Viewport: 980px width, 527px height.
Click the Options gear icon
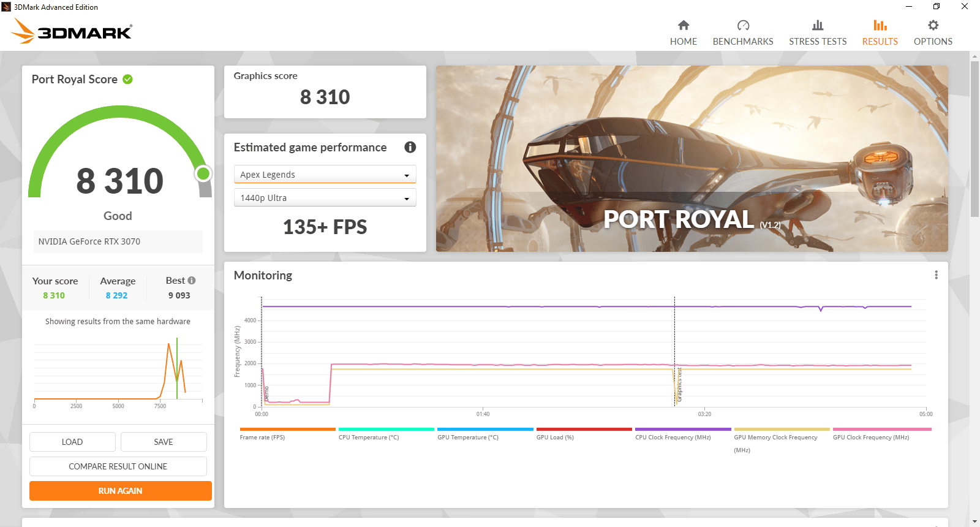pyautogui.click(x=933, y=25)
